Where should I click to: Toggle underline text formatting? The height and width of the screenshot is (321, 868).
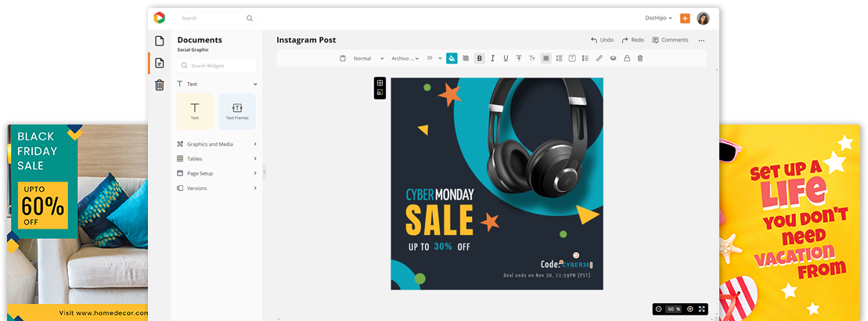pyautogui.click(x=506, y=59)
